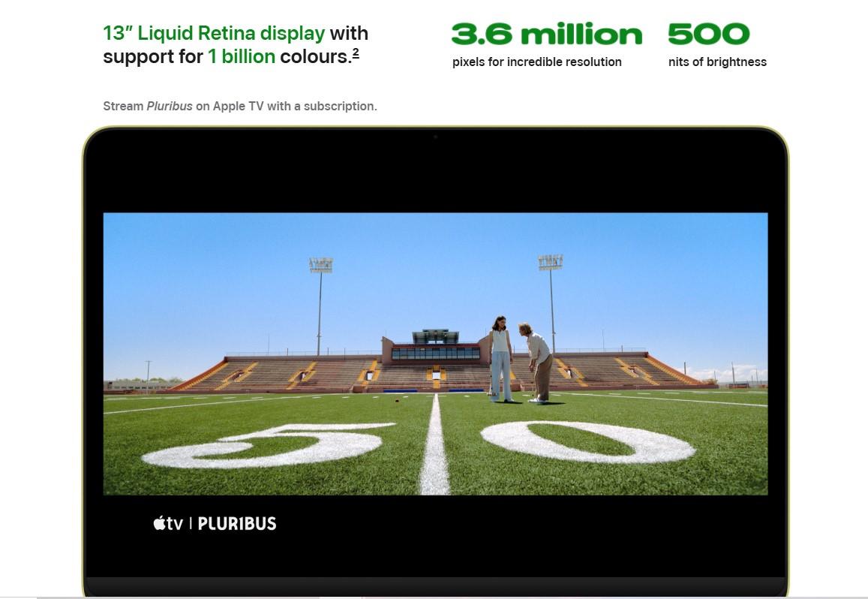The height and width of the screenshot is (599, 868).
Task: Select the 3.6 million headline figure
Action: (x=547, y=35)
